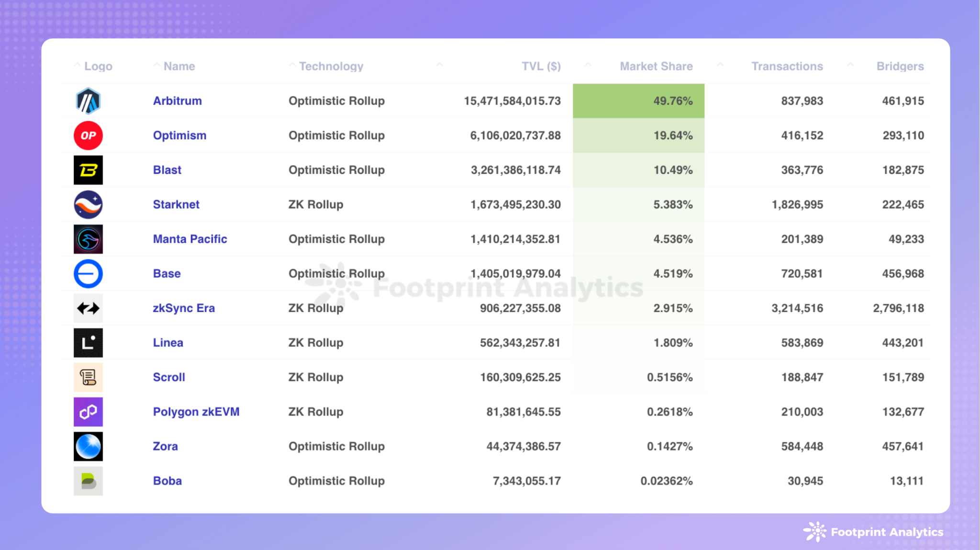
Task: Click the zkSync Era arrows logo
Action: coord(88,308)
